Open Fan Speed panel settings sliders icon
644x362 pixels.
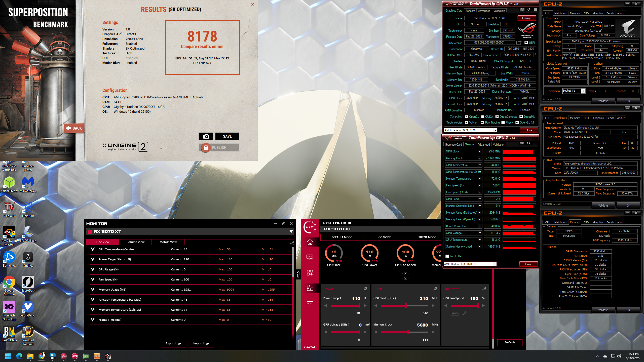tap(484, 289)
